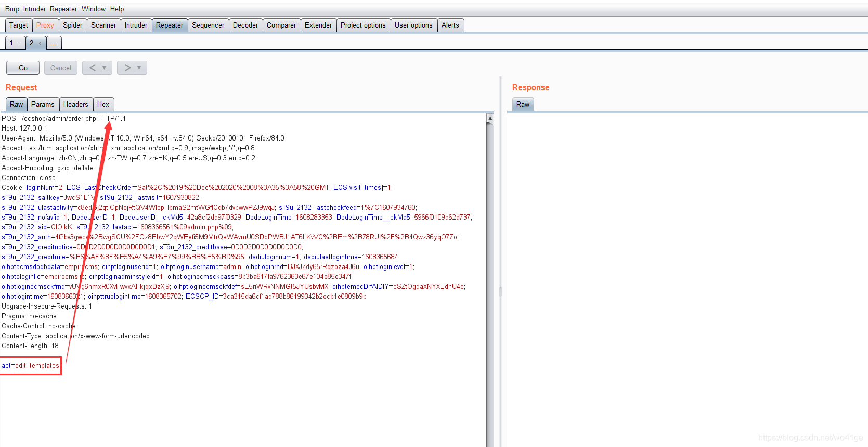Open the back history dropdown arrow
Screen dimensions: 868x447
point(105,68)
